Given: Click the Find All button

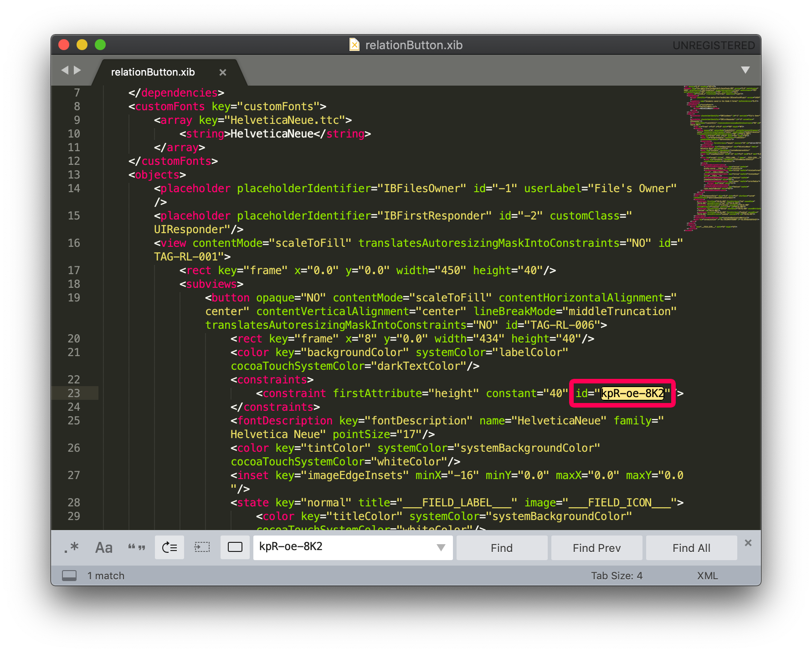Looking at the screenshot, I should coord(691,548).
